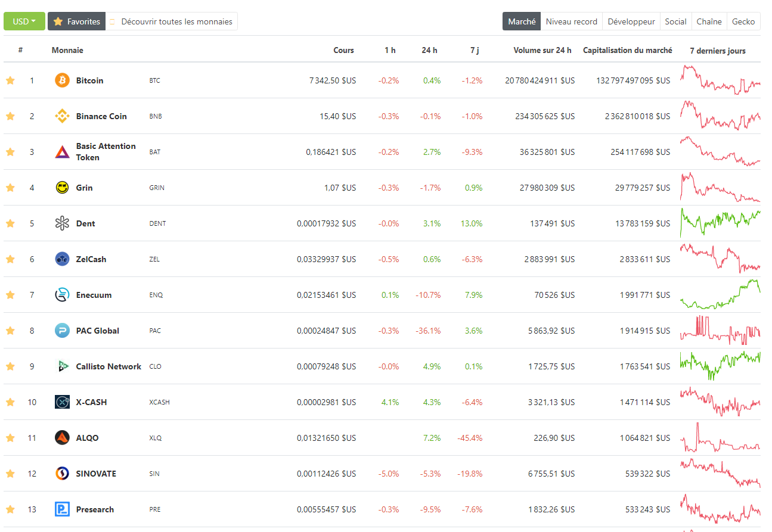The height and width of the screenshot is (532, 772).
Task: Sort by the 24 h column header
Action: click(429, 51)
